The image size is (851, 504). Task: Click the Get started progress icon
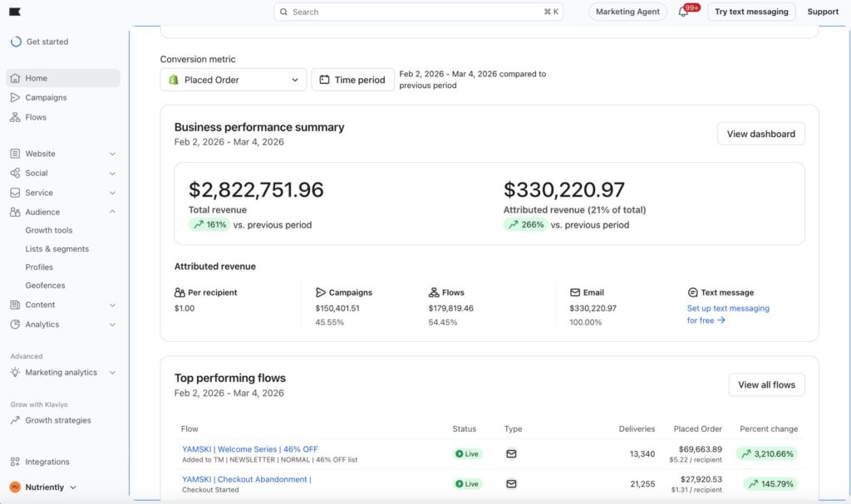[x=16, y=42]
